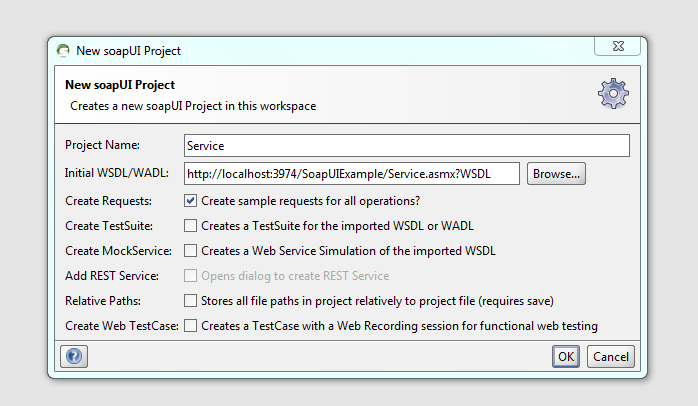Close the New soapUI Project dialog

pyautogui.click(x=617, y=46)
